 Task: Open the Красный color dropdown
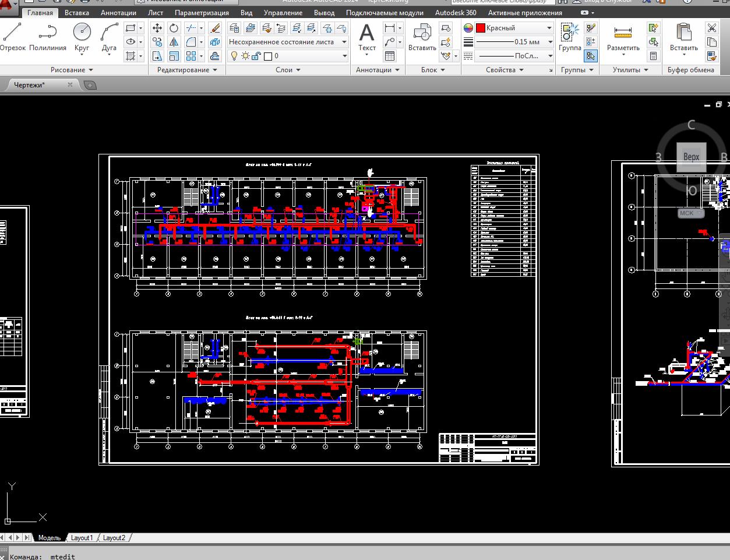point(514,28)
